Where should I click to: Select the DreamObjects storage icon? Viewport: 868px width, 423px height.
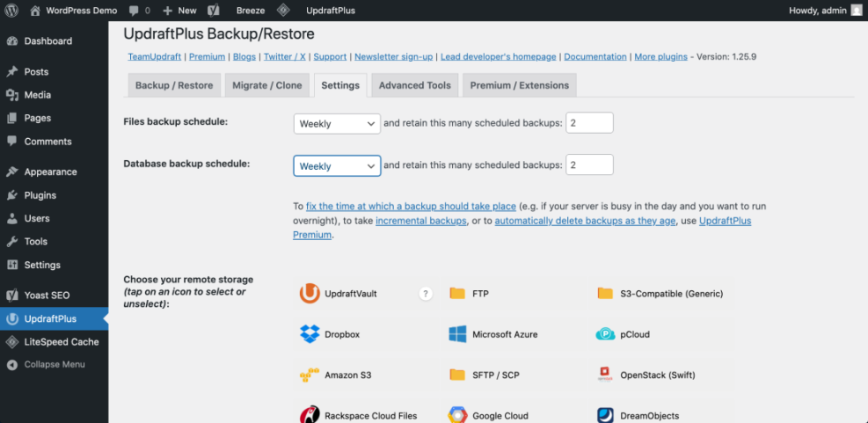pyautogui.click(x=605, y=415)
